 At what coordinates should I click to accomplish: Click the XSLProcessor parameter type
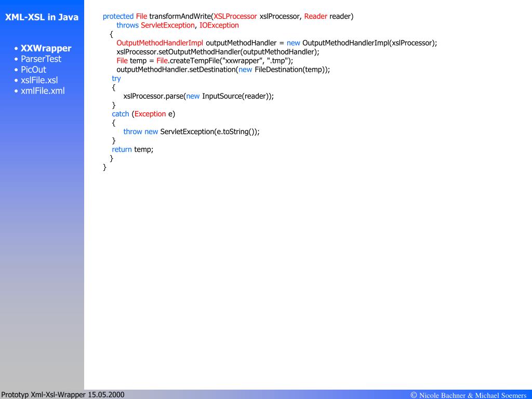[x=235, y=16]
